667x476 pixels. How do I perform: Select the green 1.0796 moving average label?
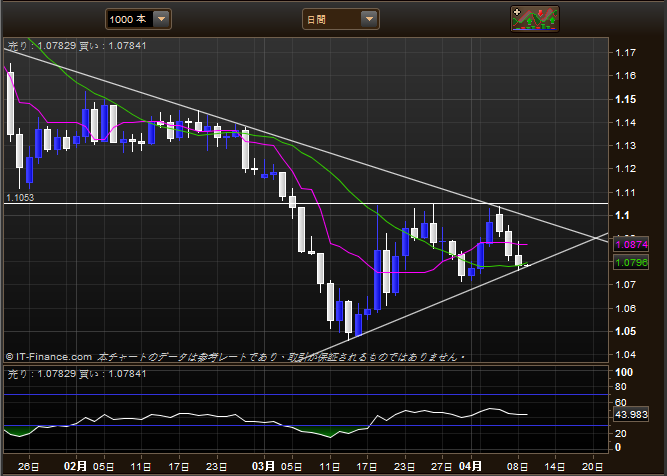coord(631,262)
